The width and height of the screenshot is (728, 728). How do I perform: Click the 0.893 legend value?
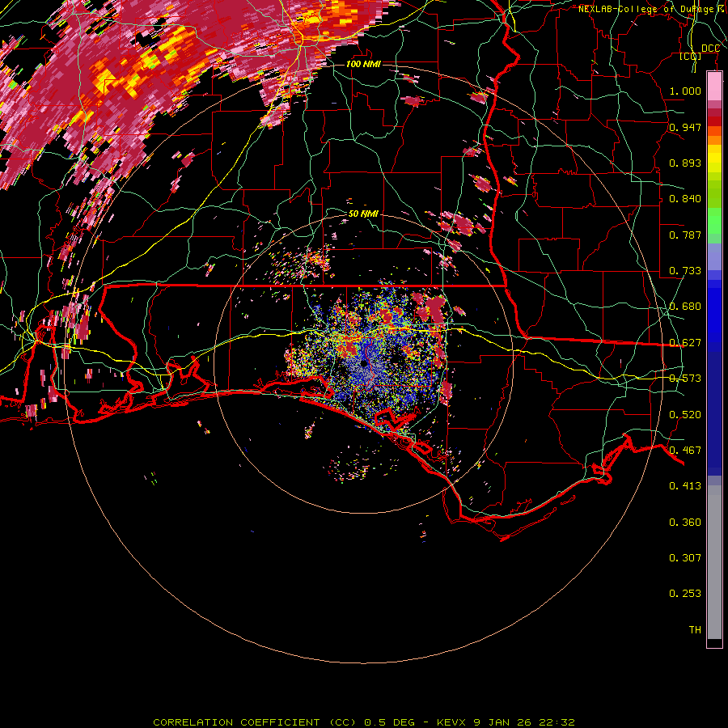685,163
